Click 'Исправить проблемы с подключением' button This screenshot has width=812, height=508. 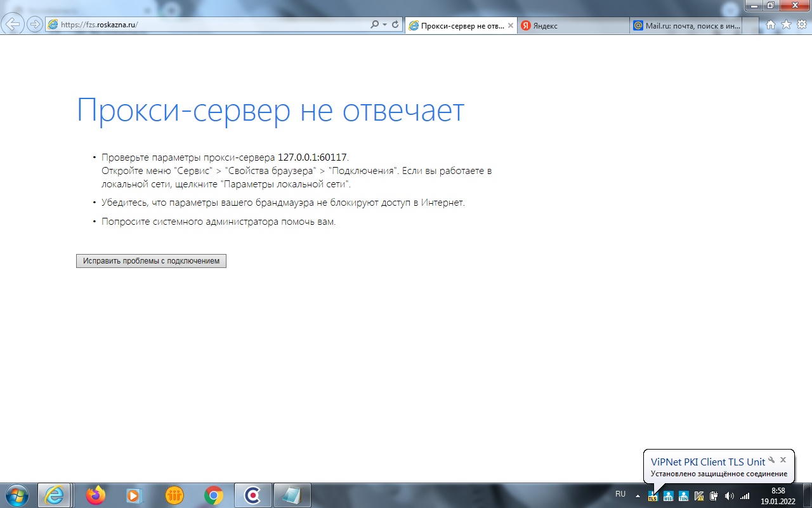tap(151, 261)
